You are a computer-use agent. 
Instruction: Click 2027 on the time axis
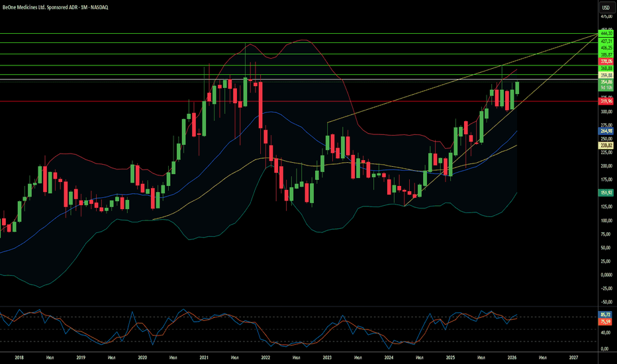573,357
